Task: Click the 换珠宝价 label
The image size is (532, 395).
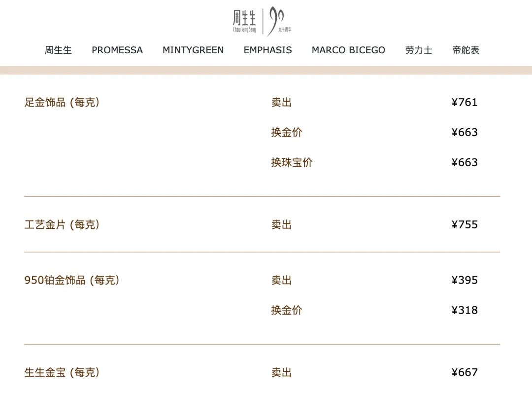Action: [x=293, y=162]
